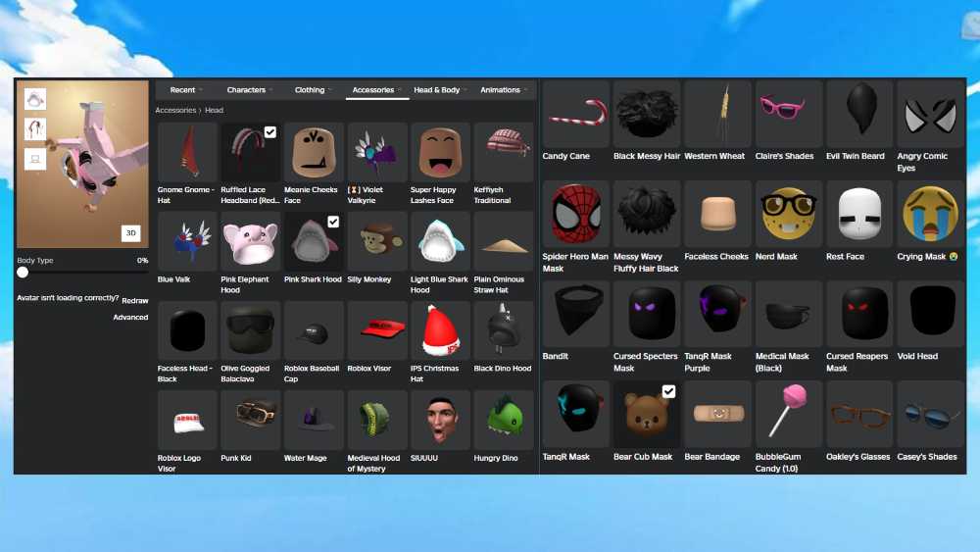Equip the Olive Goggled Balaclava
Image resolution: width=980 pixels, height=552 pixels.
tap(250, 330)
